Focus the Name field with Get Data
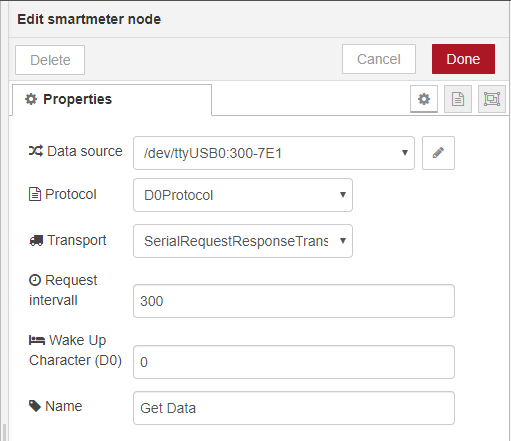The image size is (511, 441). [294, 408]
